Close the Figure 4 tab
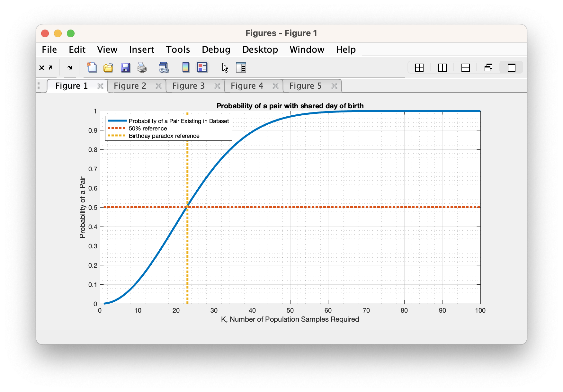 pos(276,86)
